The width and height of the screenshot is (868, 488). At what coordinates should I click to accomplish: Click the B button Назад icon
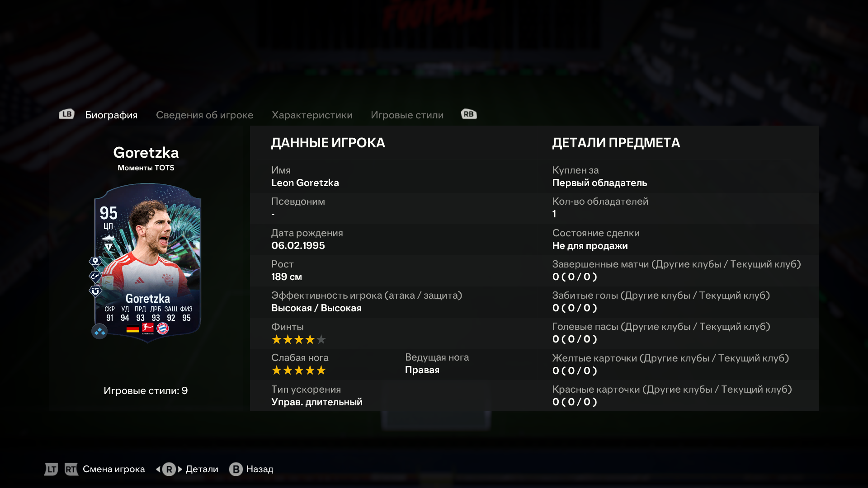[236, 469]
